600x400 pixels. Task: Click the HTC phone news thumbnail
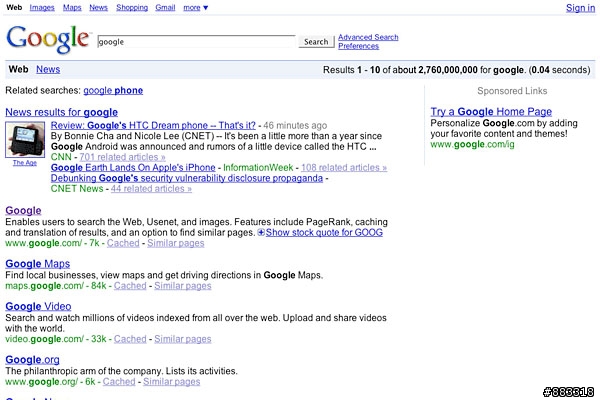click(x=25, y=139)
